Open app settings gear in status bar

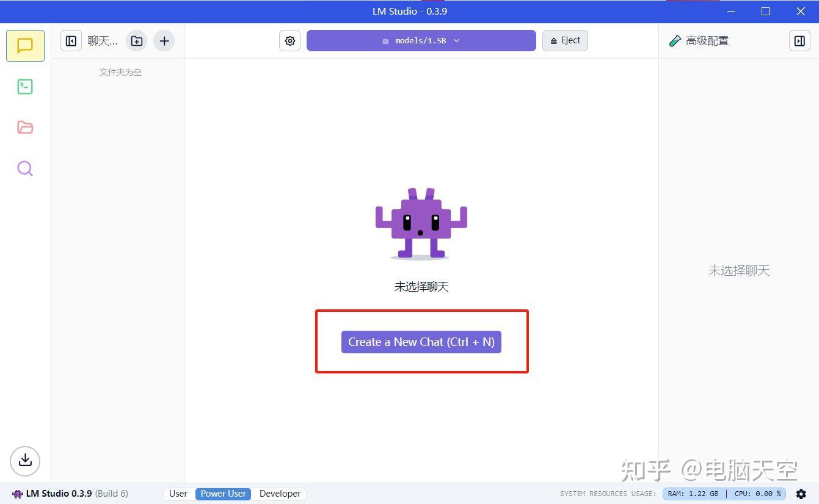pyautogui.click(x=801, y=494)
